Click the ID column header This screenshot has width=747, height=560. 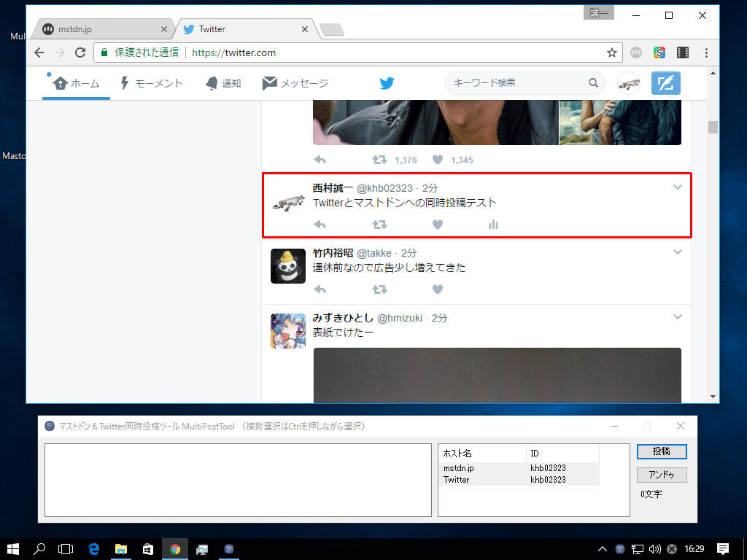562,454
